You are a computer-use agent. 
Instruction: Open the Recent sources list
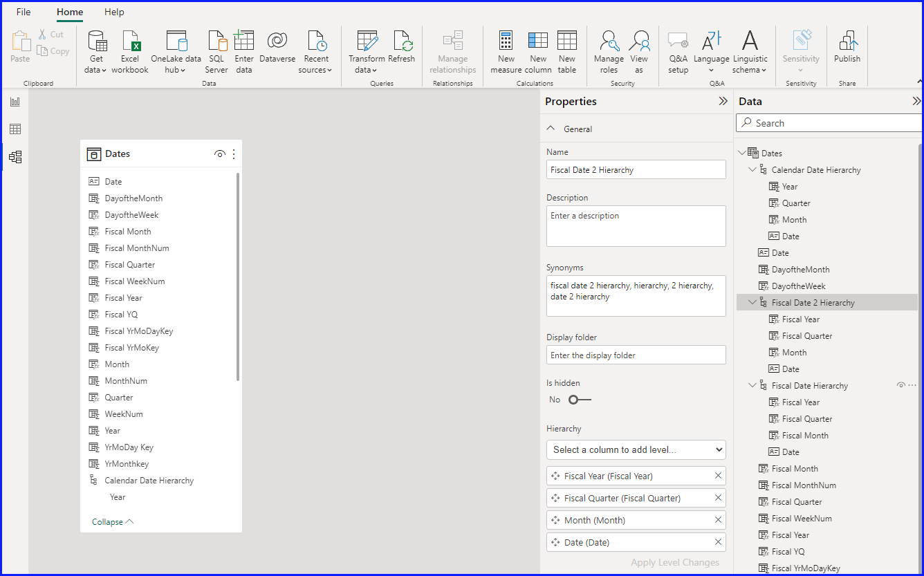[x=316, y=53]
